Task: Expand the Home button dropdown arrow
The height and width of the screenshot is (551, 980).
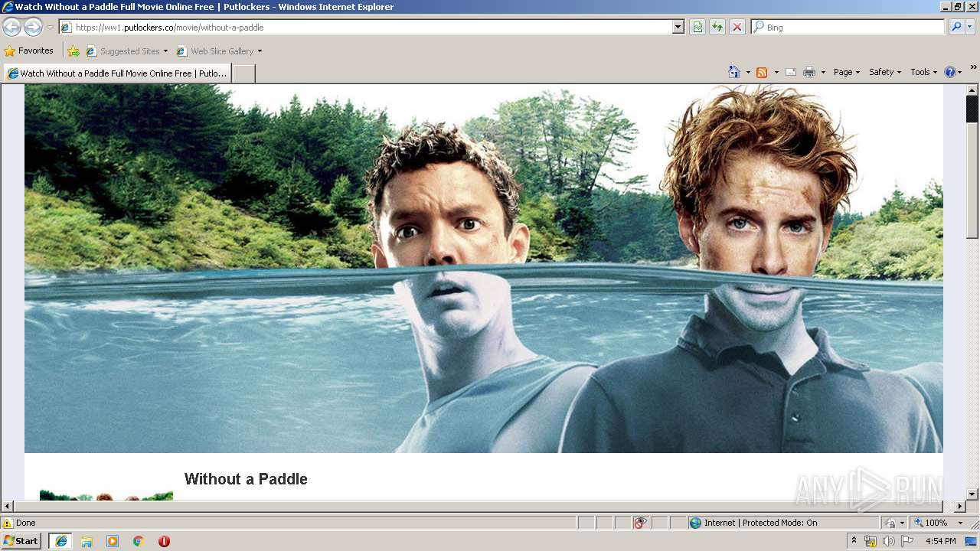Action: 747,72
